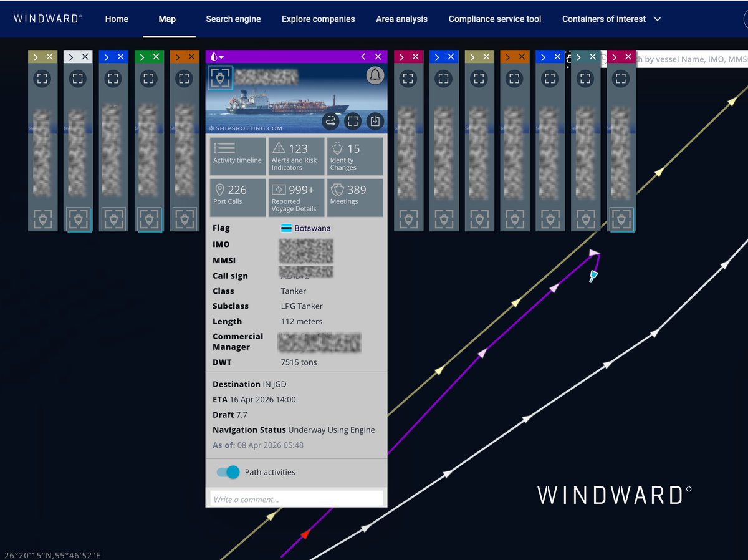Open the Meetings tile
Image resolution: width=748 pixels, height=560 pixels.
355,198
